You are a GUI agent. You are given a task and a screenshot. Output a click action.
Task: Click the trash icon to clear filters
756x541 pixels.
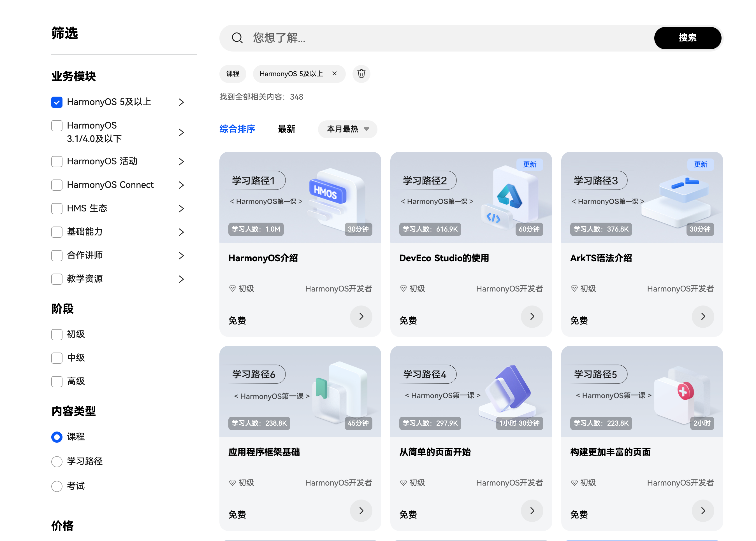(361, 74)
